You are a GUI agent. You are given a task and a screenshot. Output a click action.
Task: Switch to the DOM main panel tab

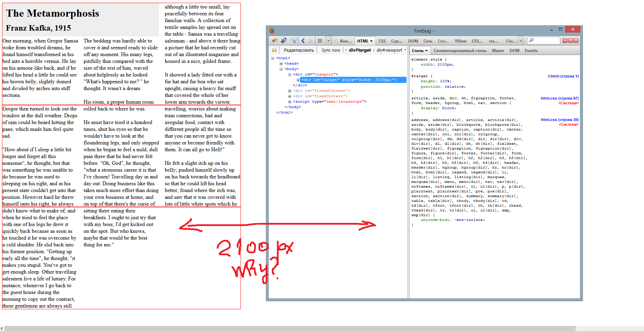413,41
